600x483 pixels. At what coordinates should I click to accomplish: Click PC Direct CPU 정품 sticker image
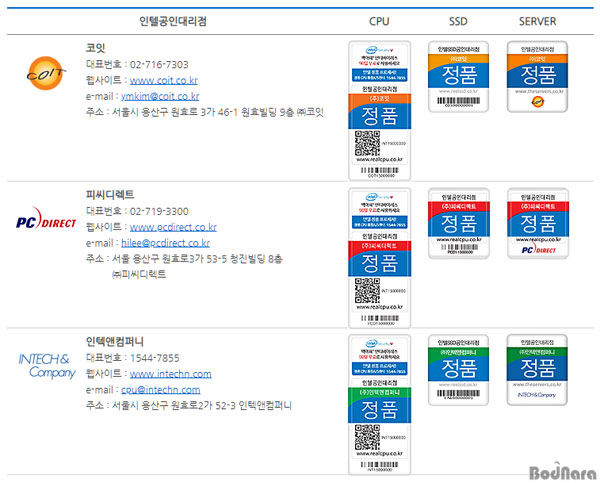coord(379,258)
